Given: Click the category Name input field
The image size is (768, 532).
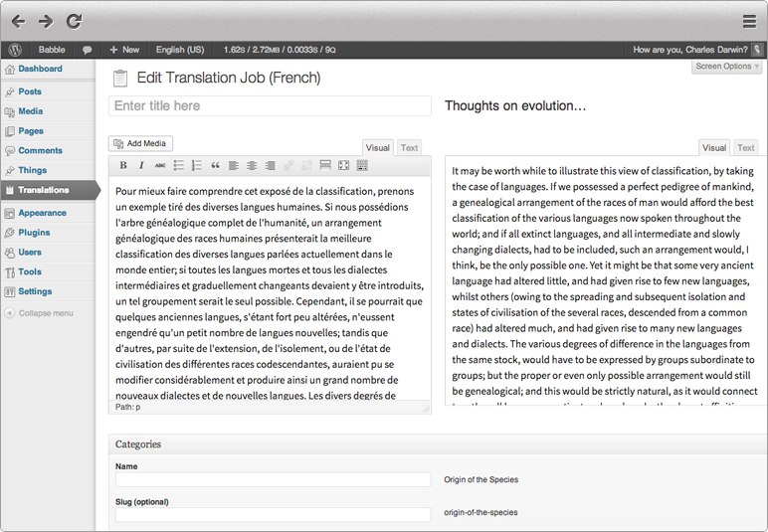Looking at the screenshot, I should pyautogui.click(x=273, y=480).
